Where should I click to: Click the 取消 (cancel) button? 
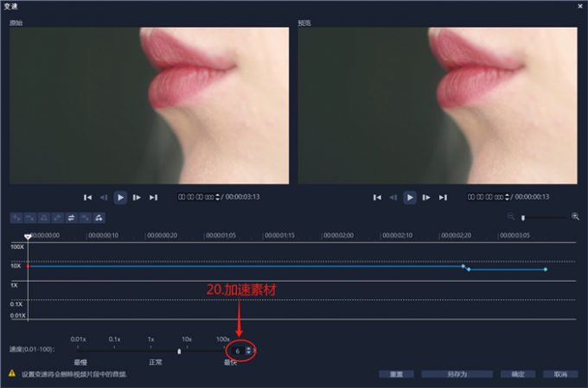(560, 374)
